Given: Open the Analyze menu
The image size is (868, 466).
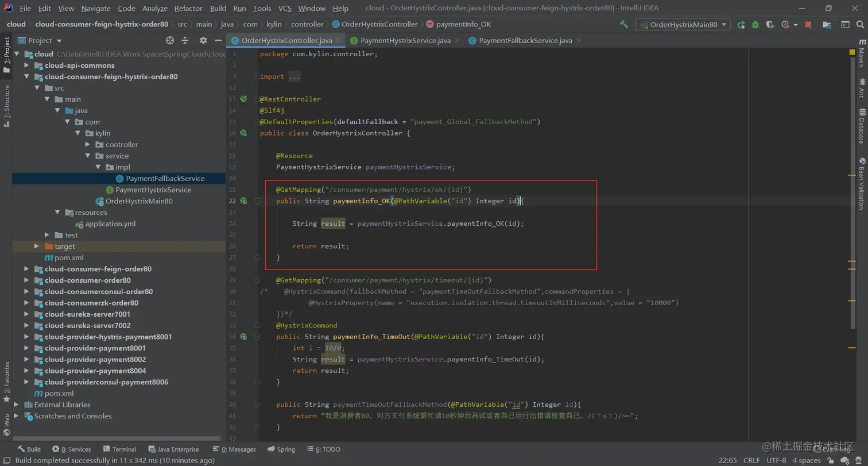Looking at the screenshot, I should point(154,9).
